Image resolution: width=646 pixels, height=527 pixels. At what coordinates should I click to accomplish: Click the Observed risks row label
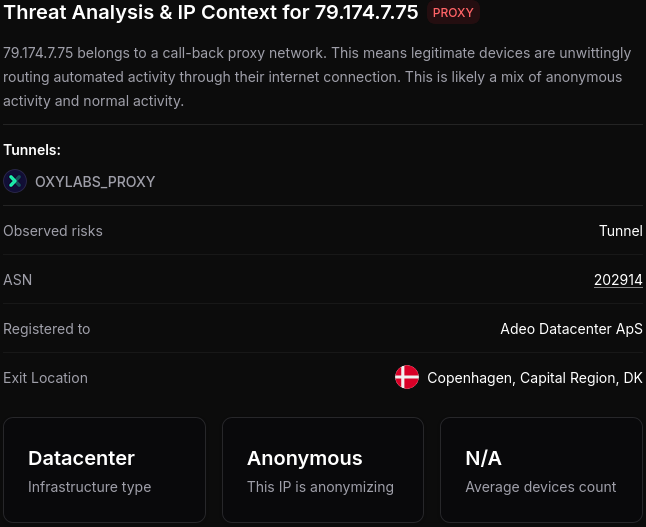(x=53, y=231)
